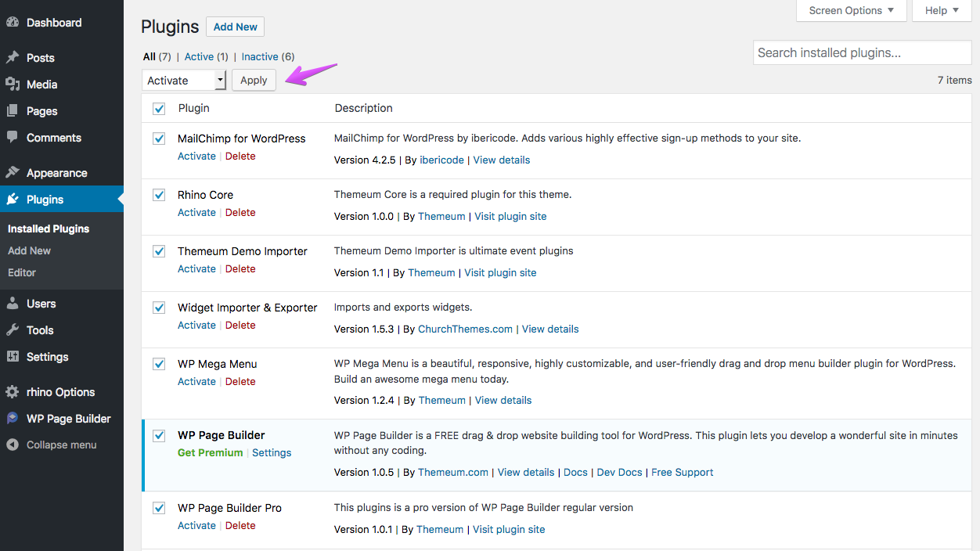Click the Collapse menu arrow icon
980x551 pixels.
(13, 445)
